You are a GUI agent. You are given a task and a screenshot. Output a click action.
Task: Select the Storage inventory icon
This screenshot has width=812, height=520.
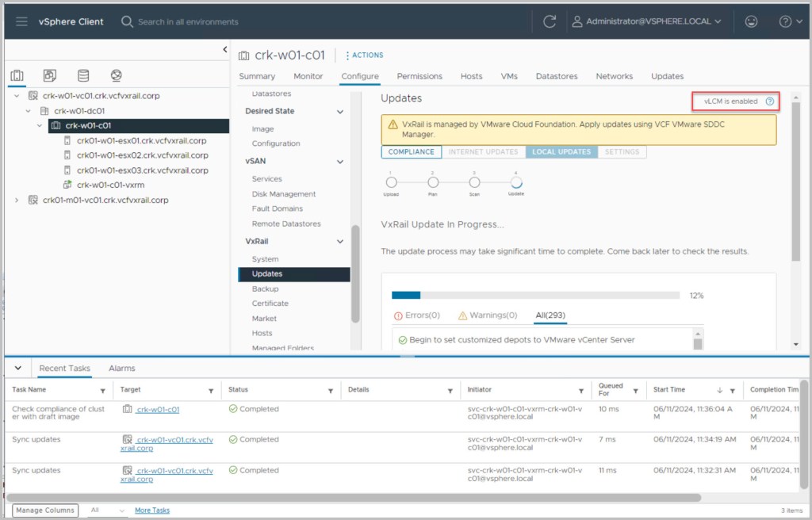point(83,76)
